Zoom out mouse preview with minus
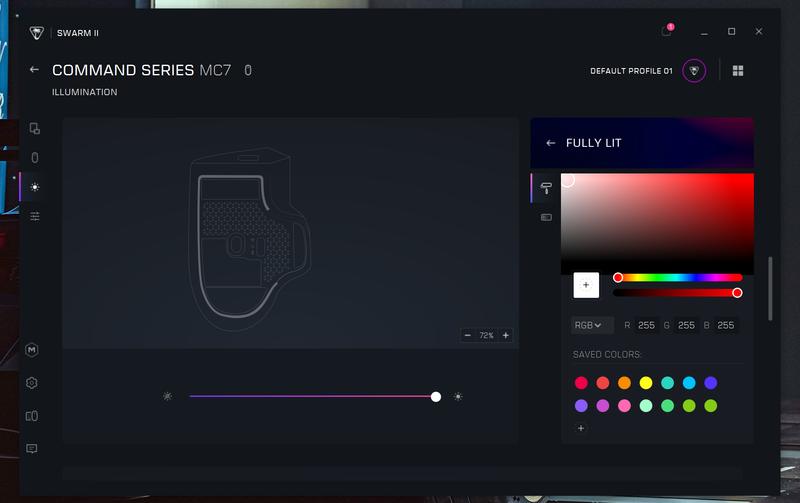The width and height of the screenshot is (800, 503). [x=467, y=335]
